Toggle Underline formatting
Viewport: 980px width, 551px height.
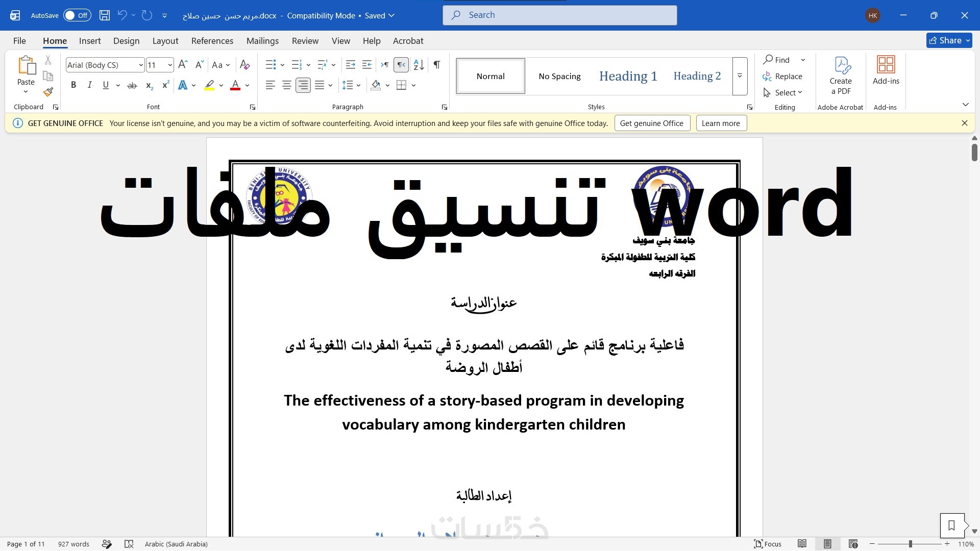pyautogui.click(x=106, y=85)
